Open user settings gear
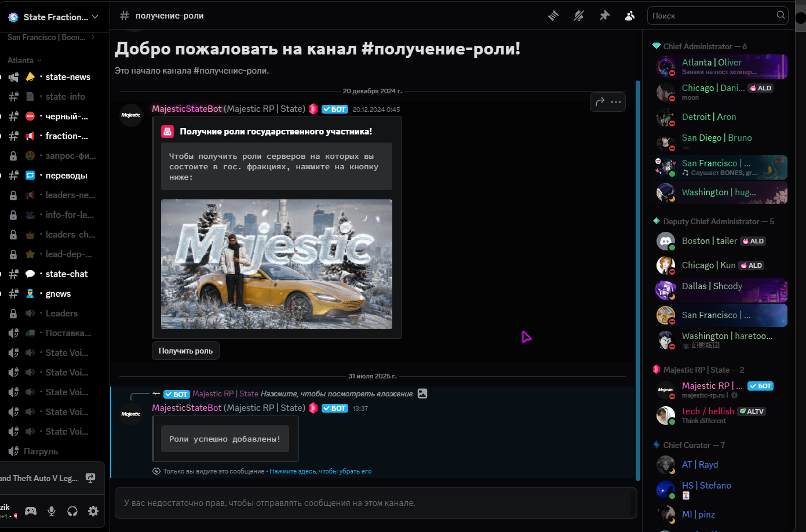806x532 pixels. pyautogui.click(x=93, y=511)
